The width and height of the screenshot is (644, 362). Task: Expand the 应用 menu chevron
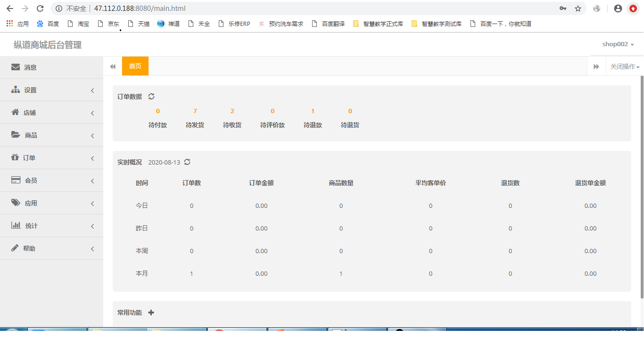click(x=92, y=204)
